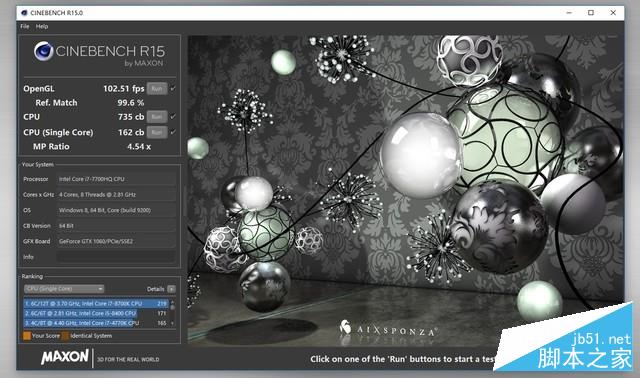Screen dimensions: 640x378
Task: Select ranking entry Intel Core i7-8700K CPU
Action: [96, 304]
